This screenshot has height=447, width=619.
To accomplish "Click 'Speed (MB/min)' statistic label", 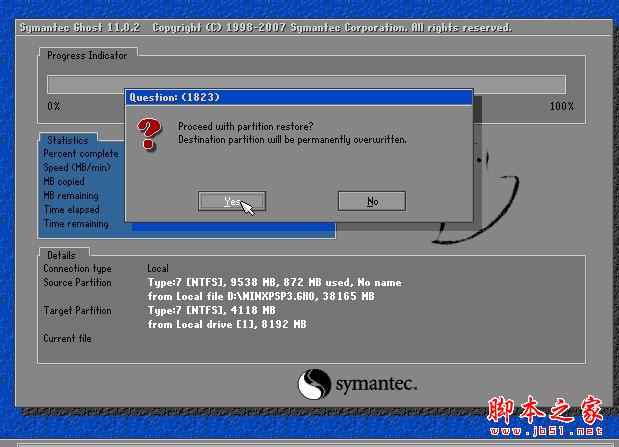I will coord(77,167).
